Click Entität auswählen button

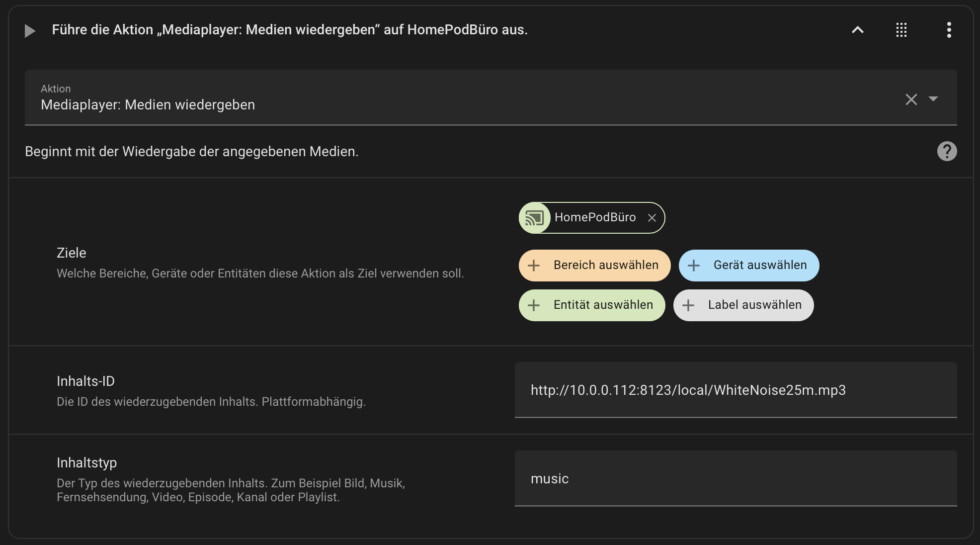592,305
